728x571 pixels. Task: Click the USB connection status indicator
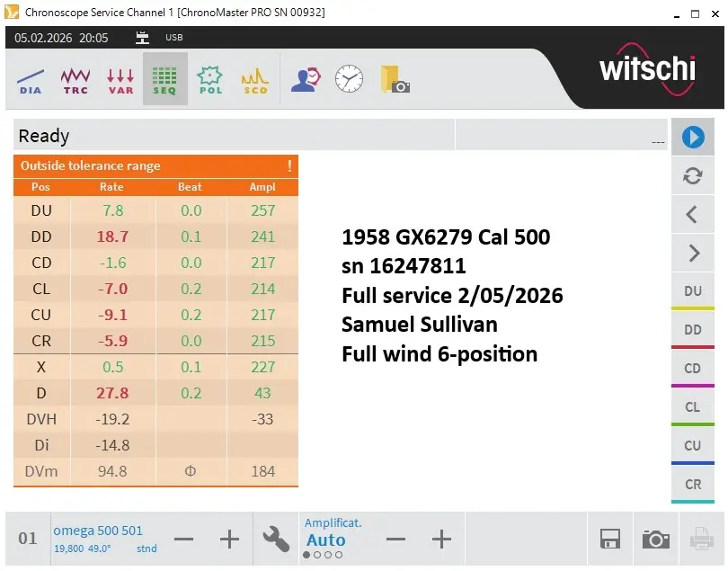tap(161, 38)
